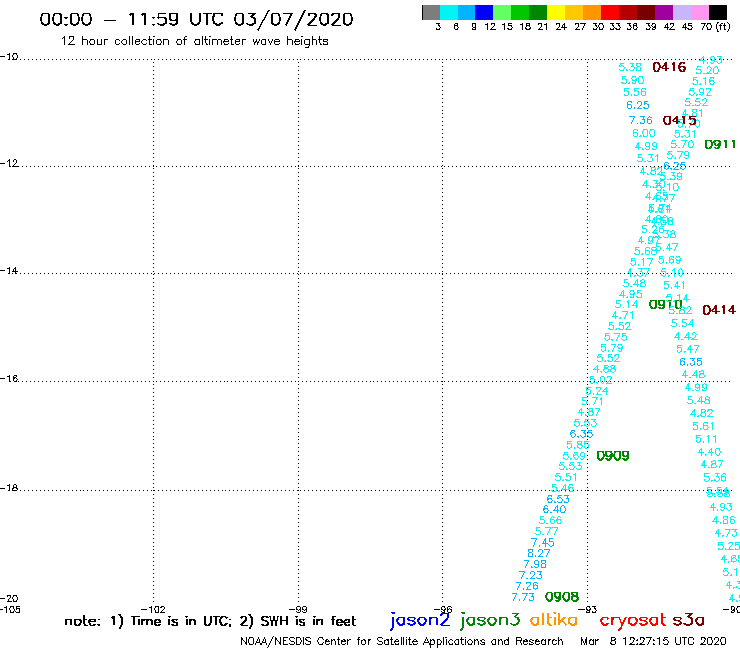Viewport: 740px width, 650px height.
Task: Click the 7.23 wave height value
Action: (531, 575)
